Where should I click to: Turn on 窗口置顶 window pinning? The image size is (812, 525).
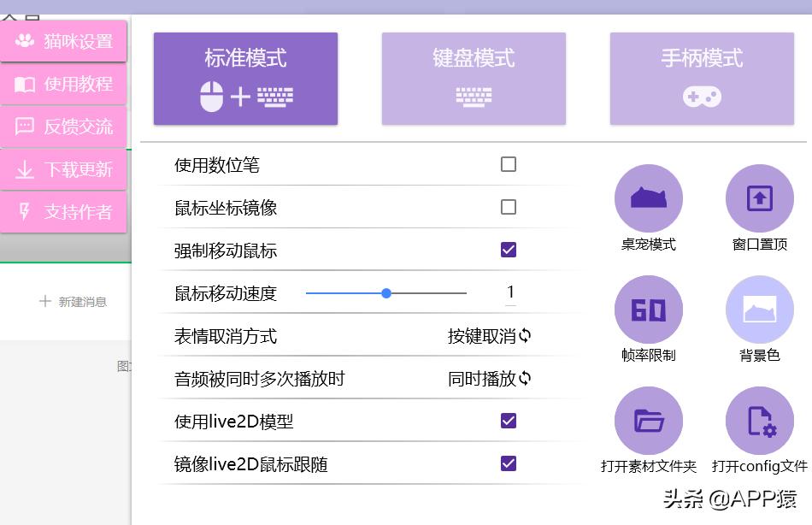coord(760,198)
